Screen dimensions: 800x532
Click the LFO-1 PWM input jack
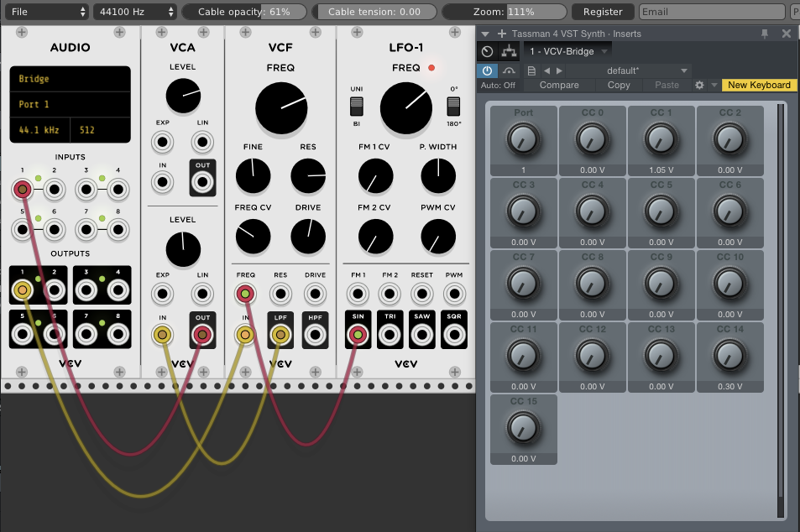453,294
